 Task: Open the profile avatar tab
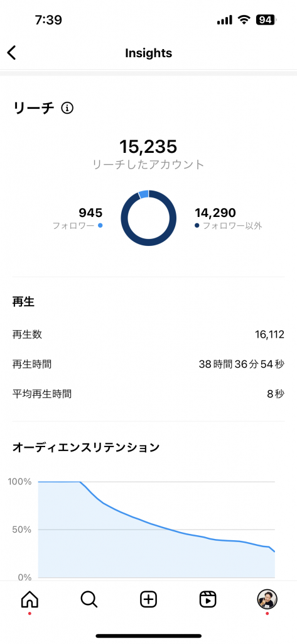(267, 599)
